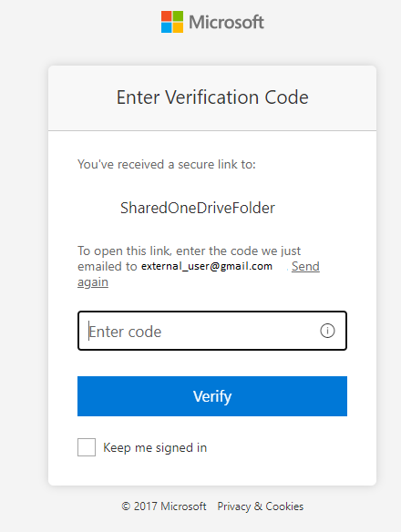This screenshot has width=401, height=532.
Task: Click 'You've received a secure link to' text
Action: [x=167, y=164]
